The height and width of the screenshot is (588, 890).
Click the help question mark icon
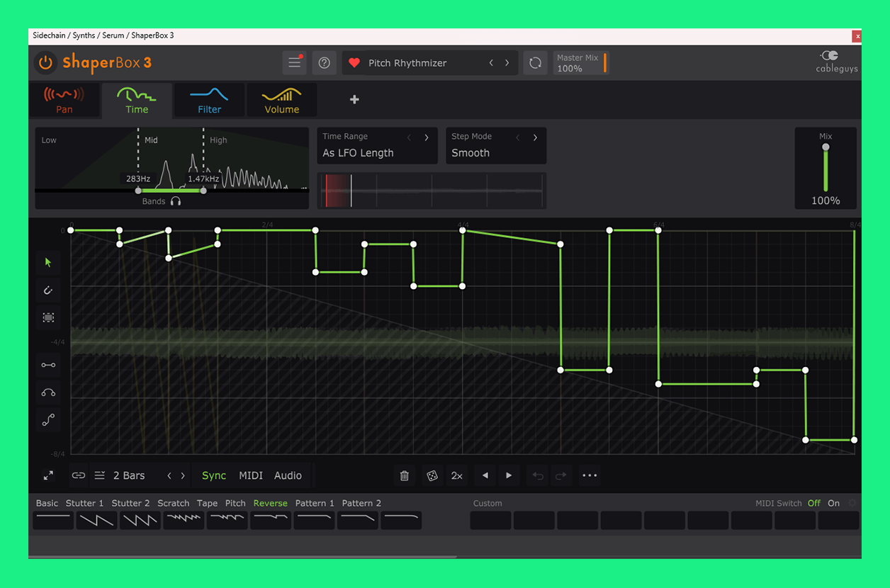tap(325, 63)
